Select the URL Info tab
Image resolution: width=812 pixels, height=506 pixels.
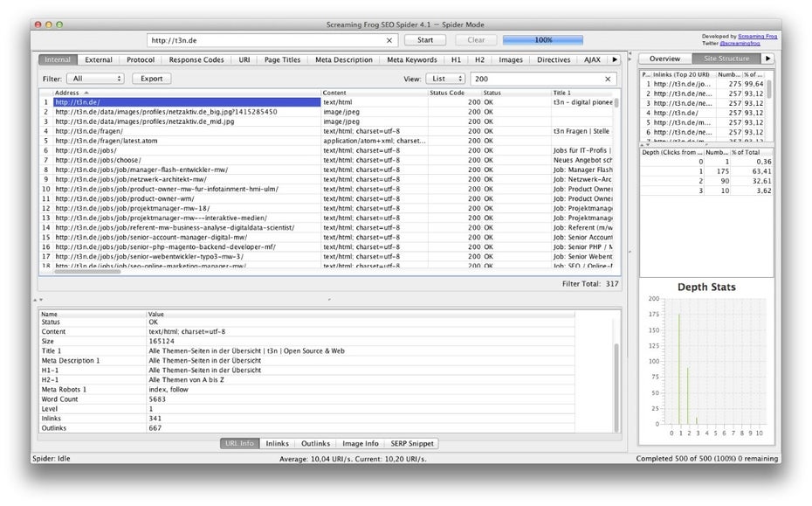[x=239, y=443]
